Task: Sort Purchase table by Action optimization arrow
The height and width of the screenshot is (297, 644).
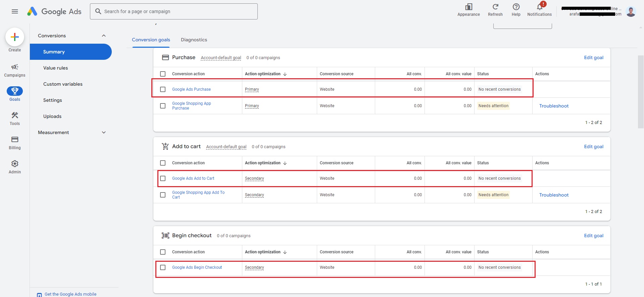Action: [x=285, y=74]
